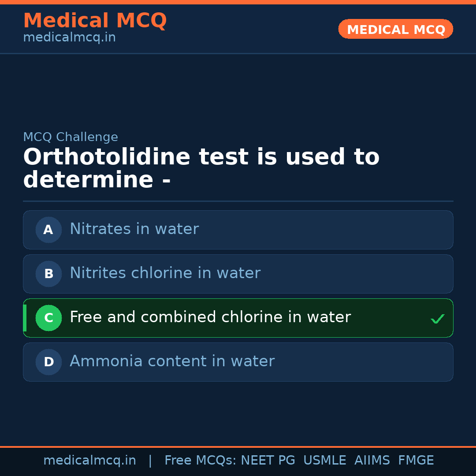Select the letter B circle badge
This screenshot has height=476, width=476.
[48, 274]
